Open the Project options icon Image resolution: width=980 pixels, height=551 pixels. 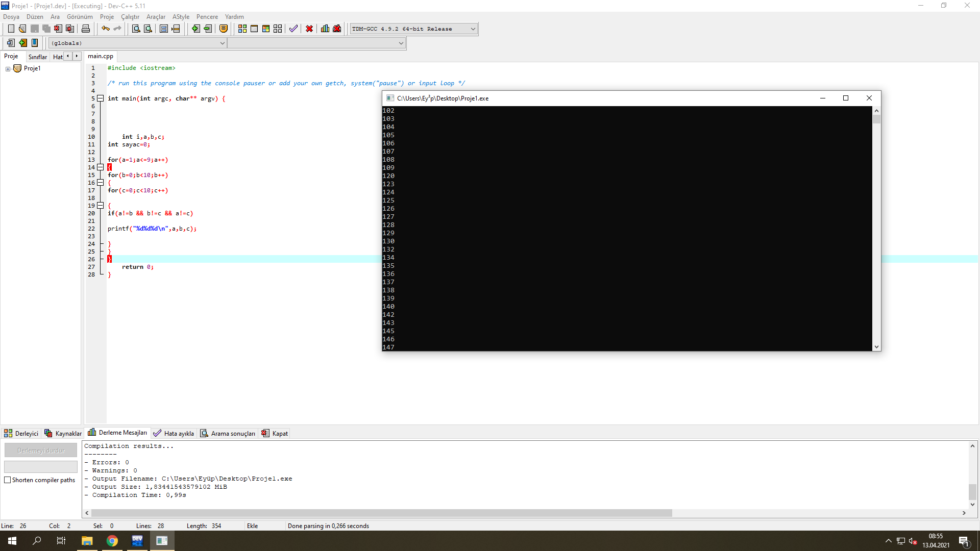224,29
